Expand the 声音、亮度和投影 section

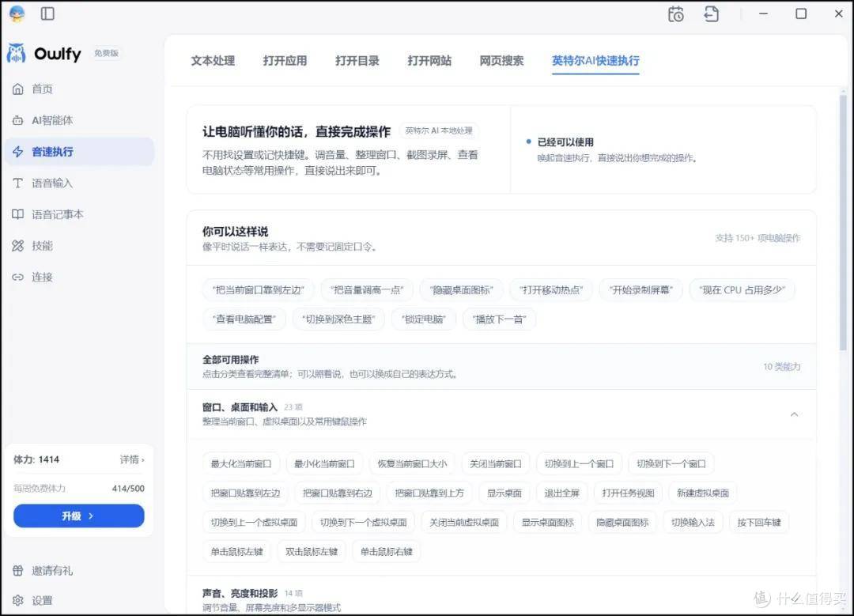pyautogui.click(x=501, y=599)
